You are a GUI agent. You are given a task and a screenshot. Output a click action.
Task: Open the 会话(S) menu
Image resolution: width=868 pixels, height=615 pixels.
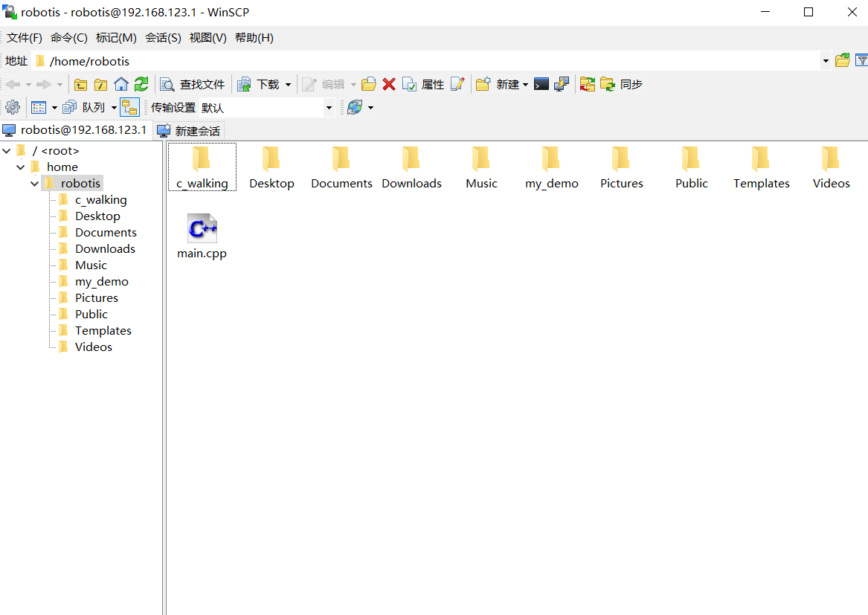tap(164, 38)
